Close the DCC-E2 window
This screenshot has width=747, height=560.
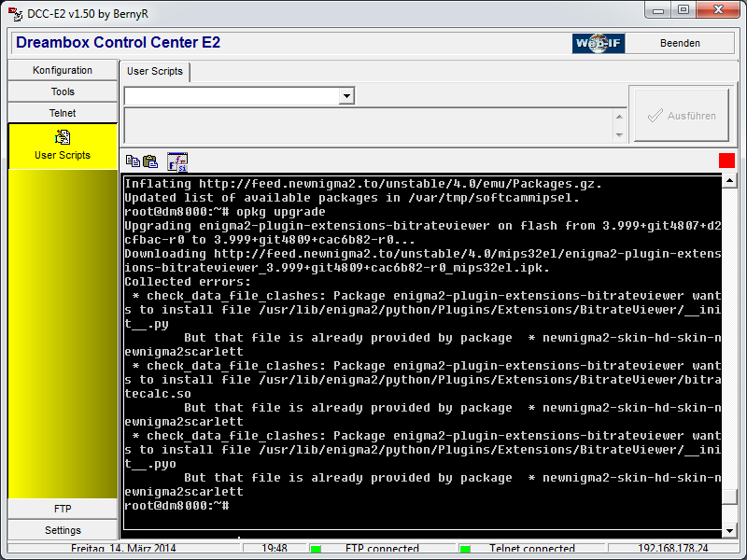click(718, 10)
